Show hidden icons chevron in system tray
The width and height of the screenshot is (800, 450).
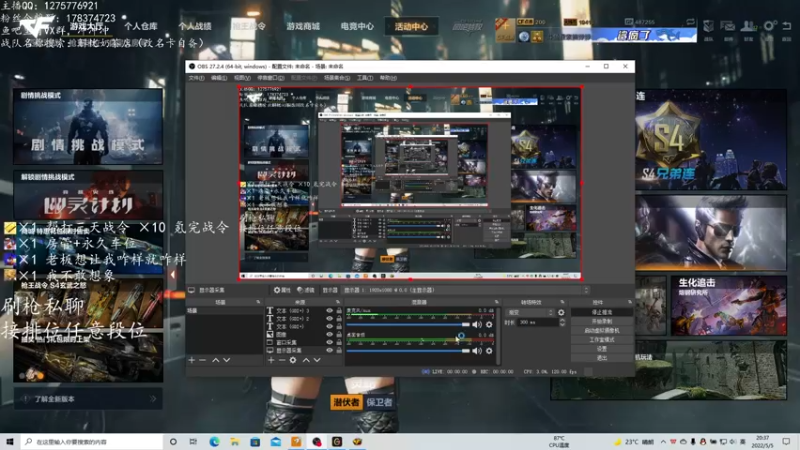(663, 442)
